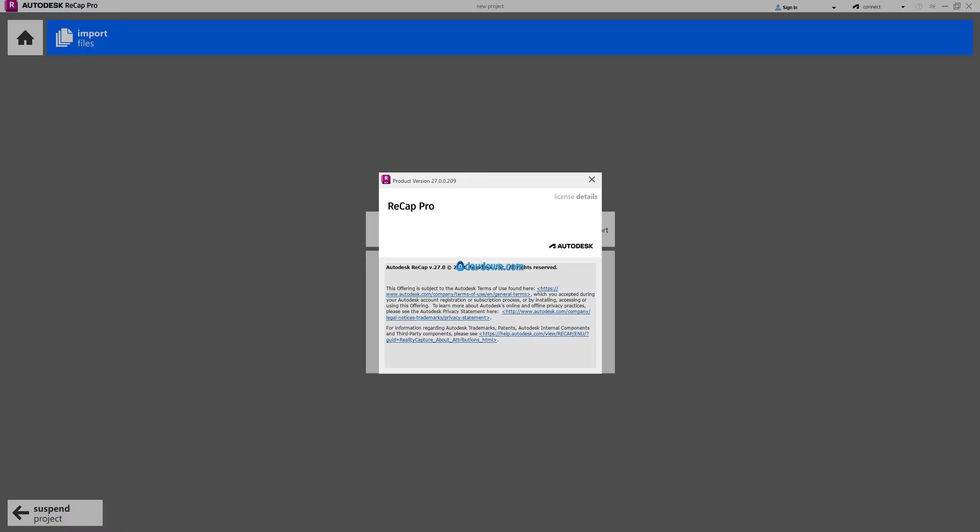Click the new project title text
Screen dimensions: 980x532
pyautogui.click(x=490, y=6)
